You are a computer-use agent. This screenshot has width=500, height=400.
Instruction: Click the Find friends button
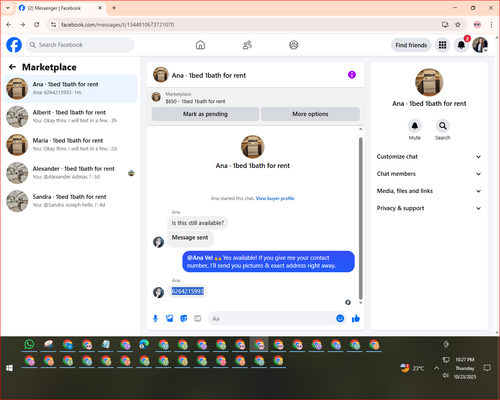point(411,45)
